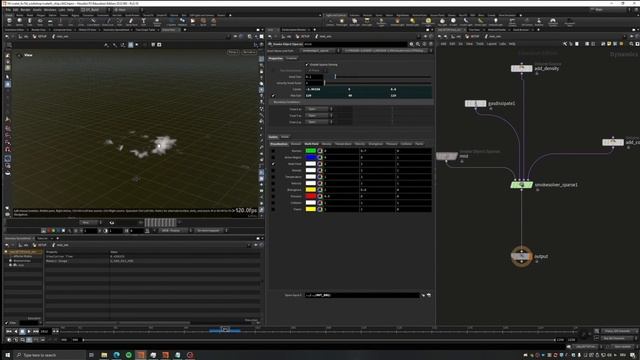Open the File menu
Viewport: 640px width, 360px height.
click(x=8, y=10)
